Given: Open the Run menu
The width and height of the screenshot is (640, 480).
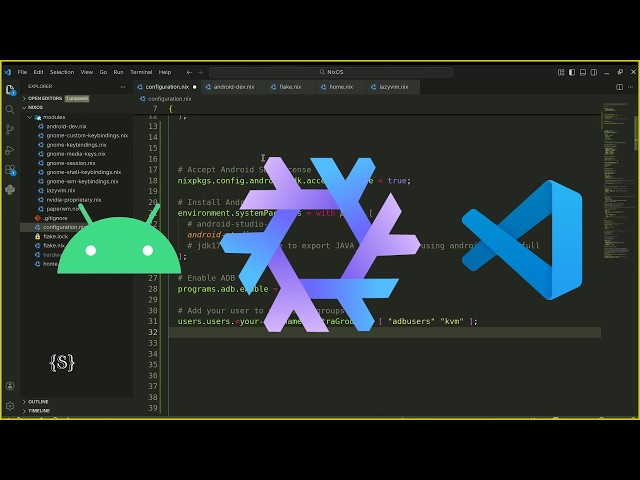Looking at the screenshot, I should coord(118,72).
